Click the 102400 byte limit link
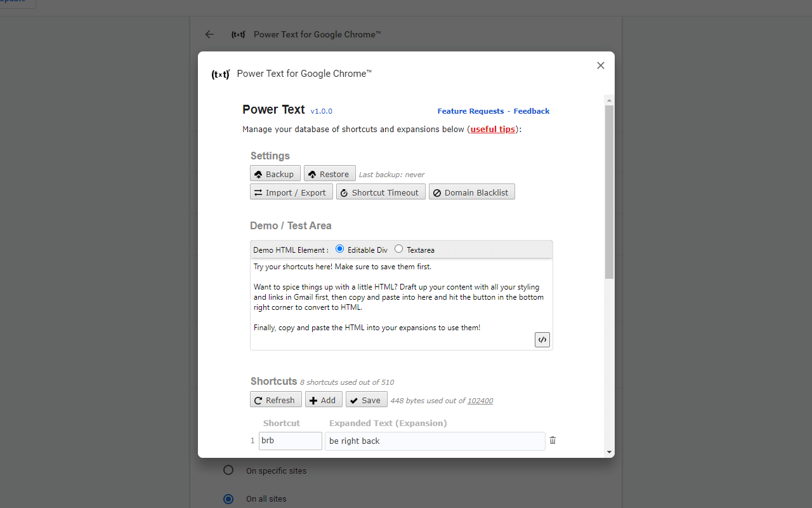 click(x=479, y=400)
